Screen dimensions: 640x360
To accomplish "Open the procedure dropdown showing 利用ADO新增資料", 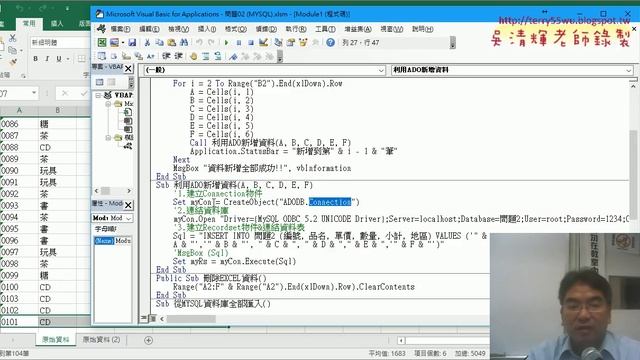I will coord(629,70).
